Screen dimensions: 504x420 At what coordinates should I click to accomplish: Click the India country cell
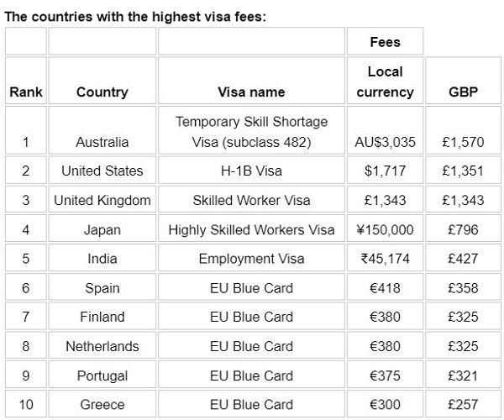pos(102,259)
